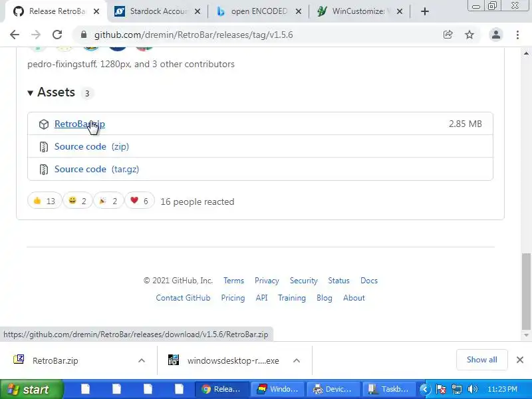Close the WinCustomize tab
Screen dimensions: 532x399
click(400, 11)
